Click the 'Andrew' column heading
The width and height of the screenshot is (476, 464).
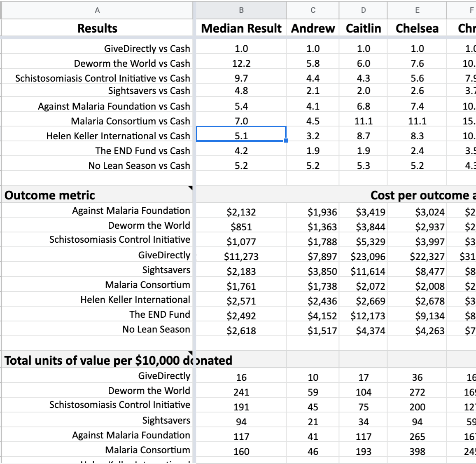click(313, 28)
